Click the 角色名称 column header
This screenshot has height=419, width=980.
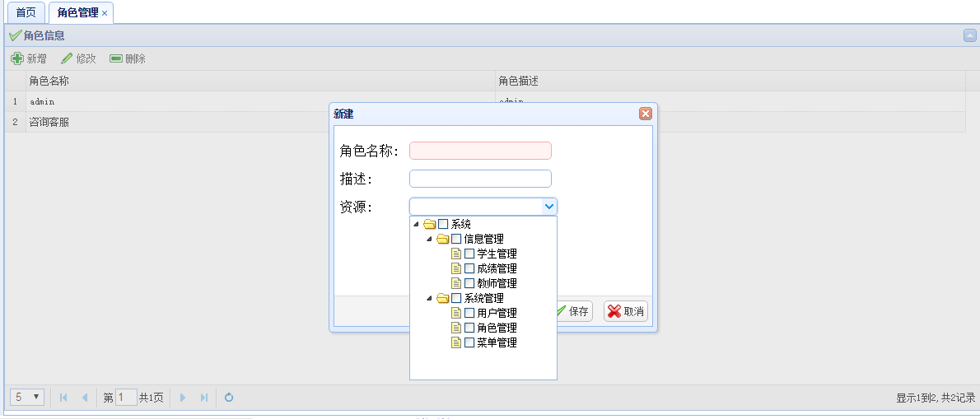point(260,81)
